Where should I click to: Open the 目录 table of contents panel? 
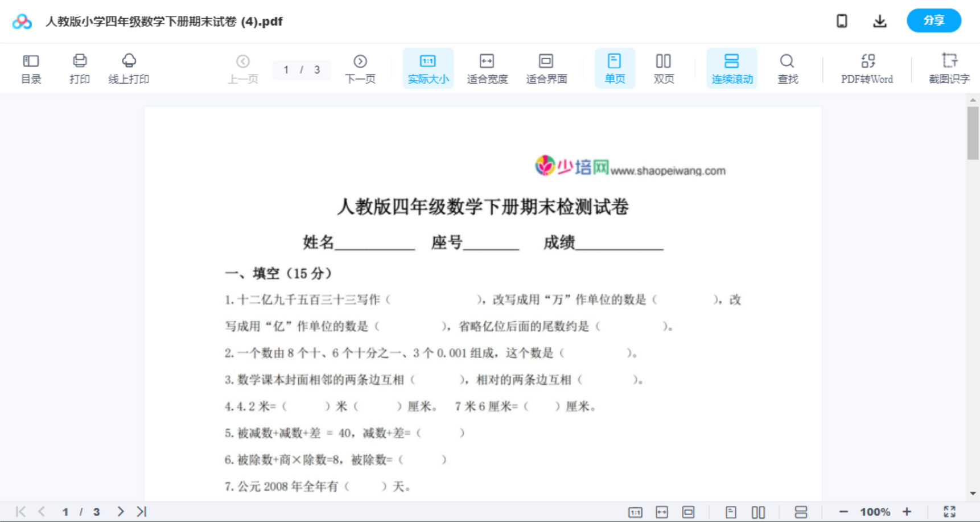[x=31, y=69]
